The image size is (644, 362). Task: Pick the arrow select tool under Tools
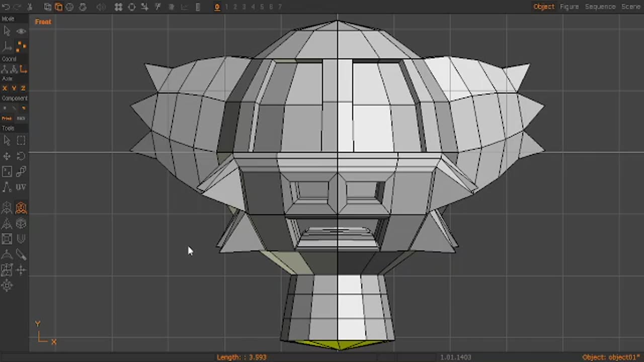7,140
